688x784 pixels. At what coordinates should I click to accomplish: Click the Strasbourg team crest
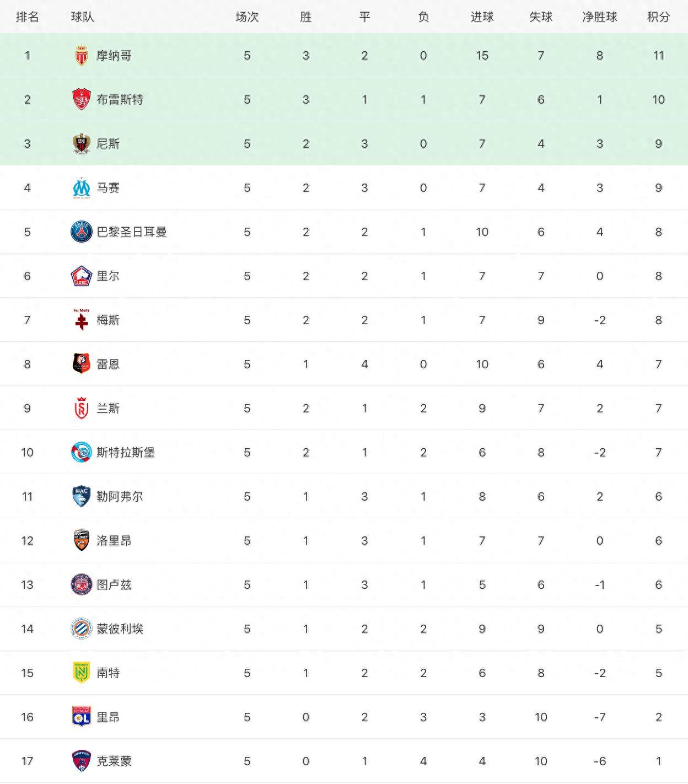pos(82,452)
